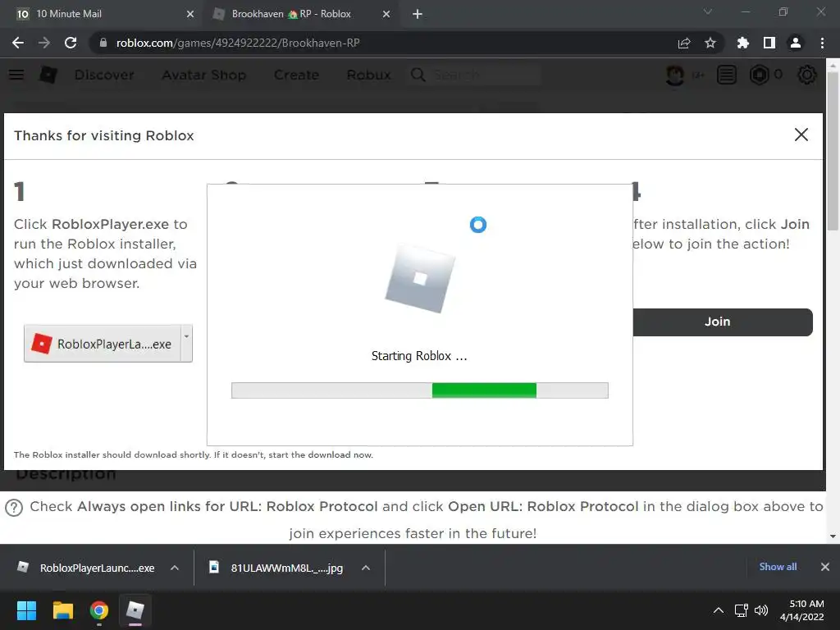This screenshot has width=840, height=630.
Task: Open Roblox avatar profile icon
Action: [675, 75]
